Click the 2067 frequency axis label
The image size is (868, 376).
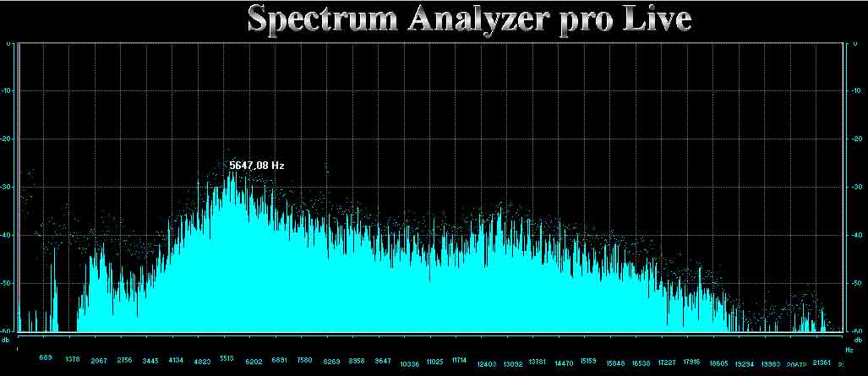tap(99, 361)
